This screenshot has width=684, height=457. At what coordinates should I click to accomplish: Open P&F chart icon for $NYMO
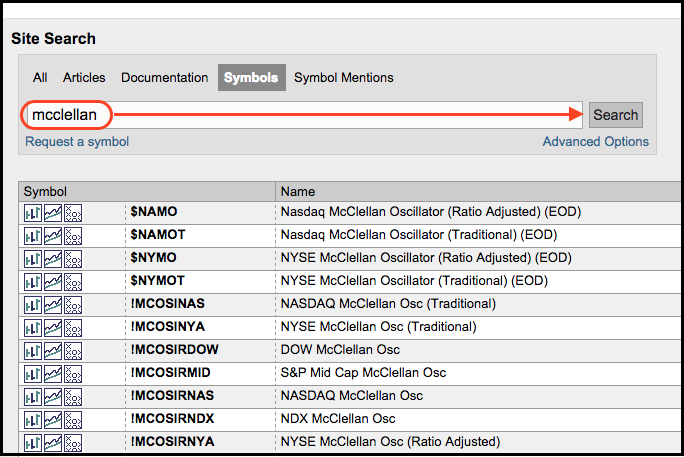coord(73,259)
